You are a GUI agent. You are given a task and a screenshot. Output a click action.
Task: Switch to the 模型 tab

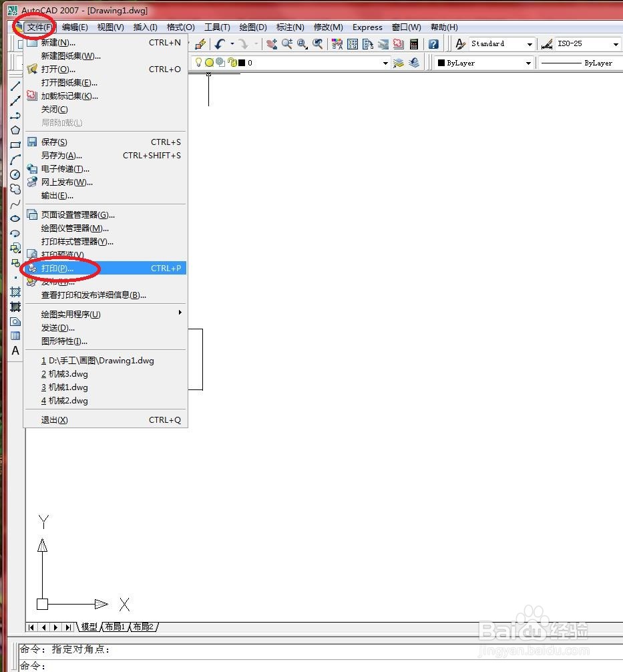pyautogui.click(x=89, y=627)
